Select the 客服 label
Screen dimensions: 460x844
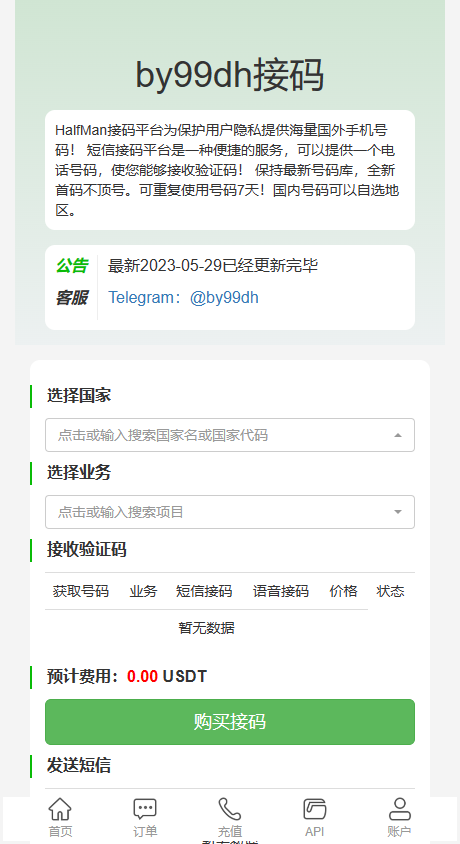click(x=72, y=298)
